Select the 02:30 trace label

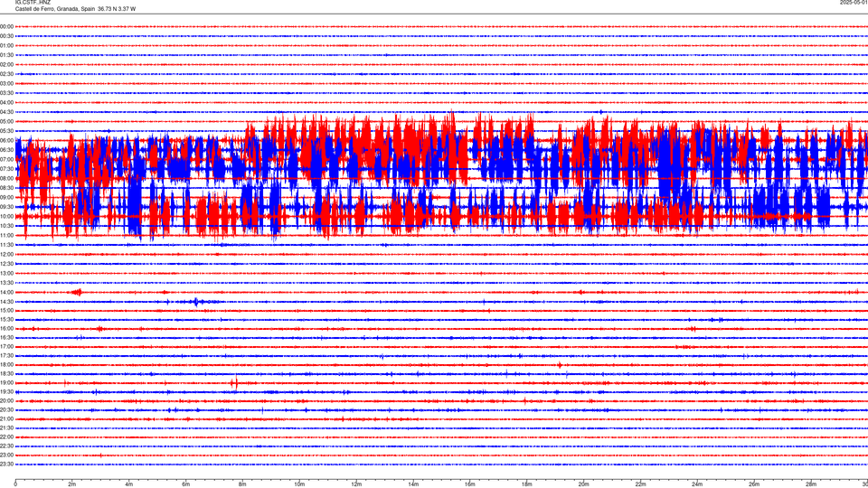pos(6,73)
